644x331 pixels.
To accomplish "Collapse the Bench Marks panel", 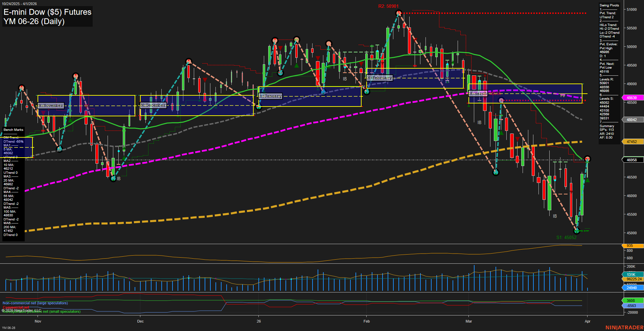I will coord(13,129).
